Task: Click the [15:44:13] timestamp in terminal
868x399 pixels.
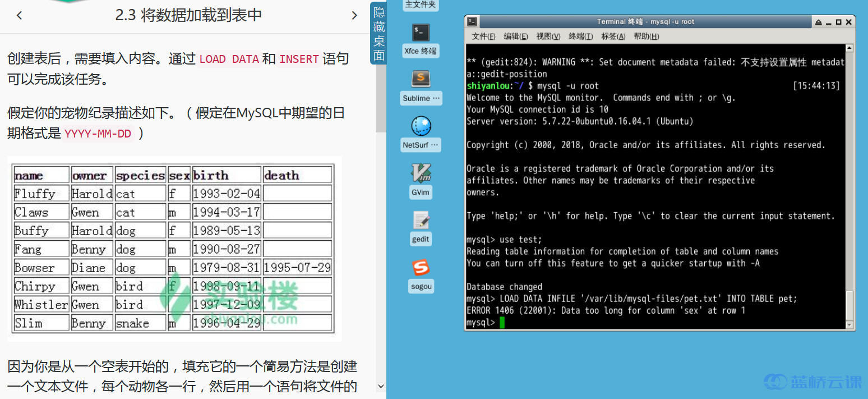Action: (x=816, y=86)
